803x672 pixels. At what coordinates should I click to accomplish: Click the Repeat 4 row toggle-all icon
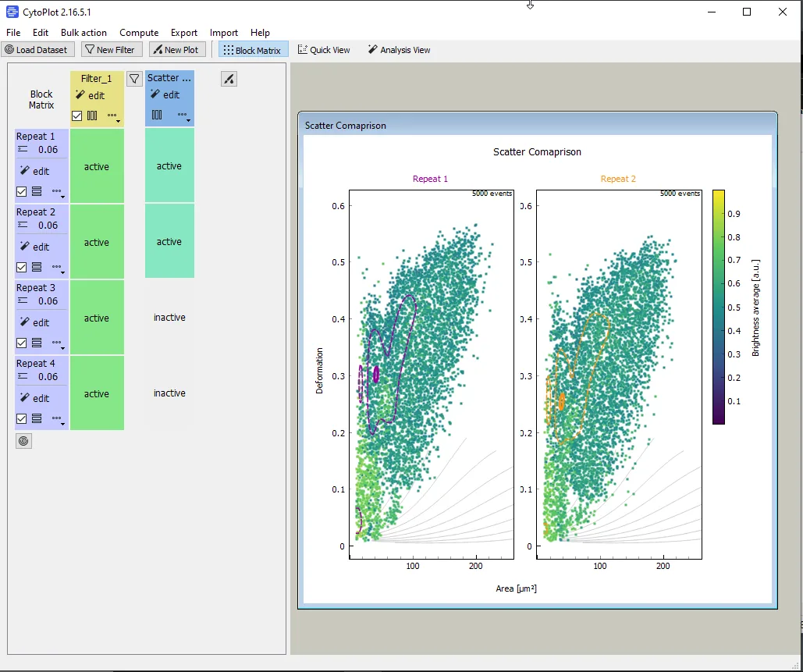click(x=37, y=419)
